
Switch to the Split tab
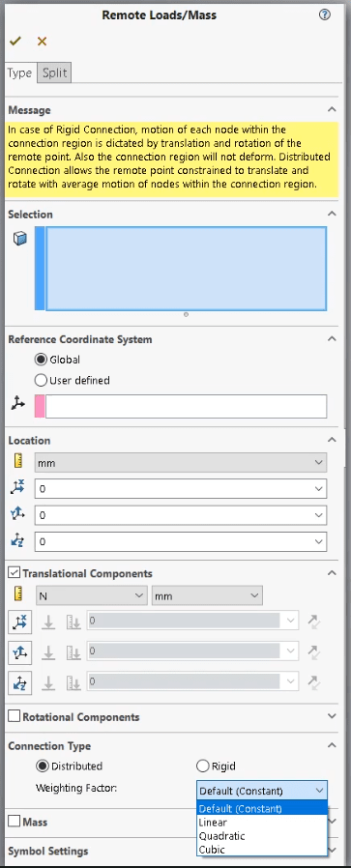tap(55, 73)
